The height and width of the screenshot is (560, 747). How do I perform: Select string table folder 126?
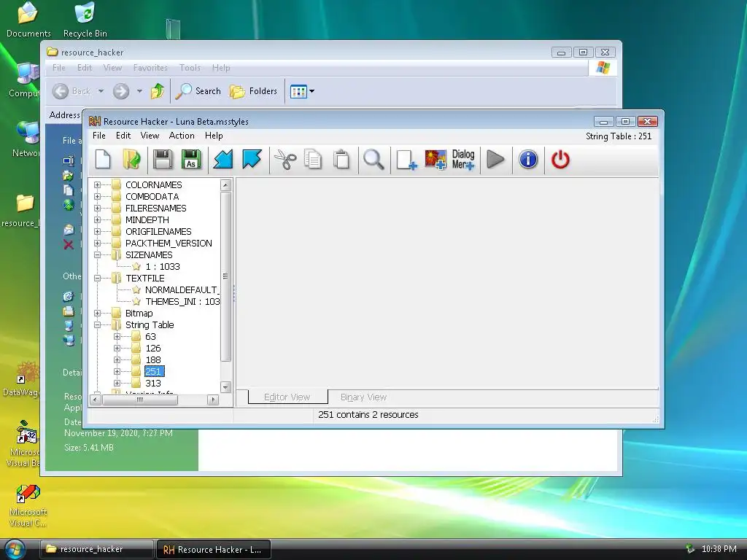tap(153, 348)
